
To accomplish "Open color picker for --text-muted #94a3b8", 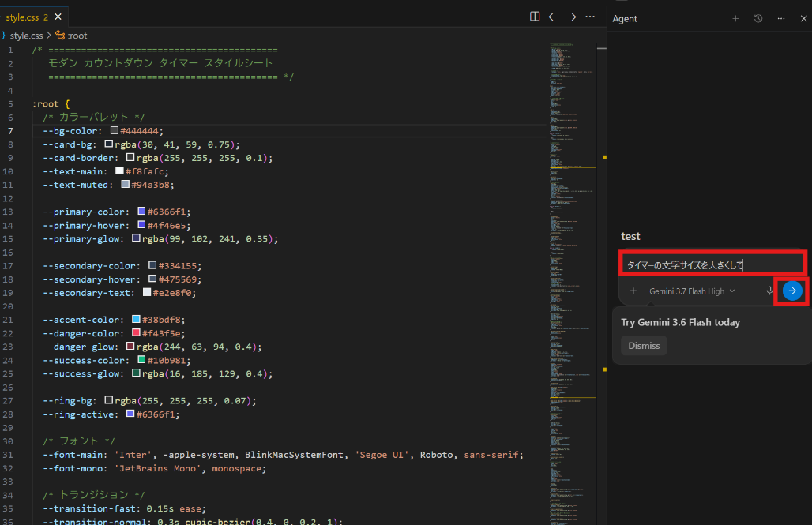I will click(126, 184).
